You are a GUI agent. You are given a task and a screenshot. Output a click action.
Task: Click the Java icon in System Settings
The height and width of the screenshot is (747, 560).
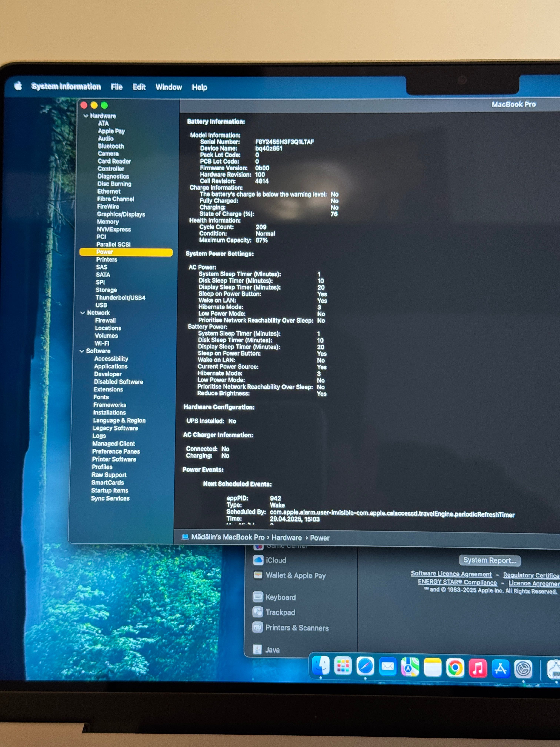[x=257, y=649]
